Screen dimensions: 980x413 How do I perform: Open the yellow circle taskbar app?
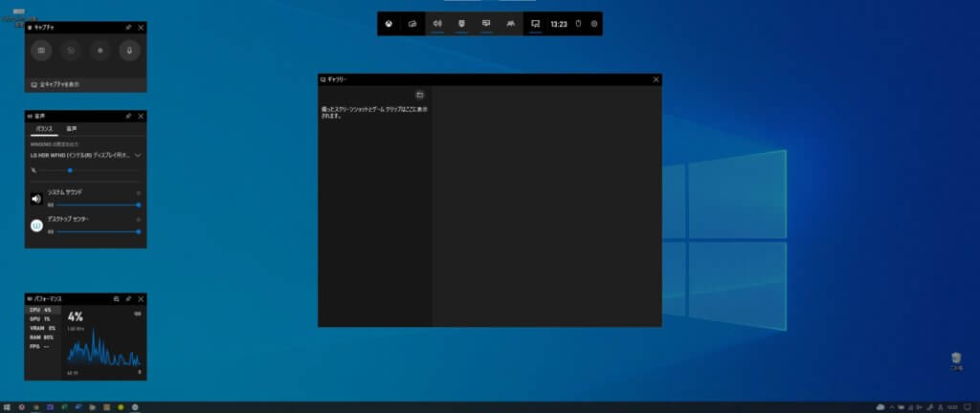point(121,407)
